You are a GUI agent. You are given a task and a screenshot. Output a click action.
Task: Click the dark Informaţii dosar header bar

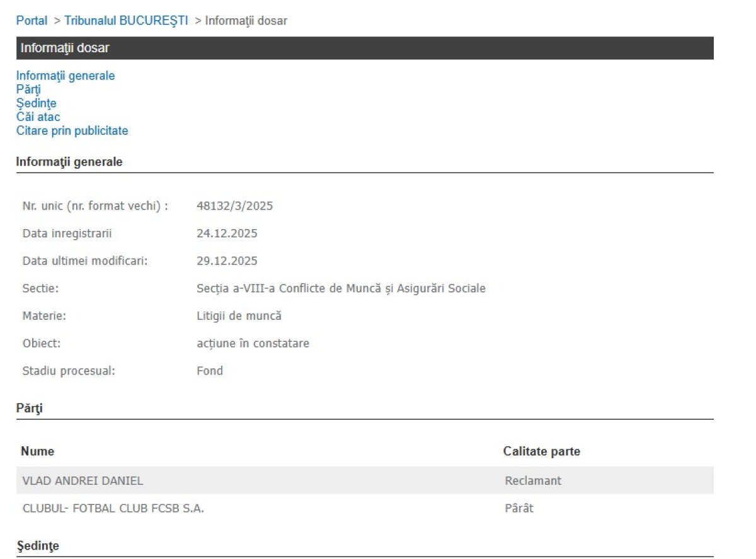[365, 48]
